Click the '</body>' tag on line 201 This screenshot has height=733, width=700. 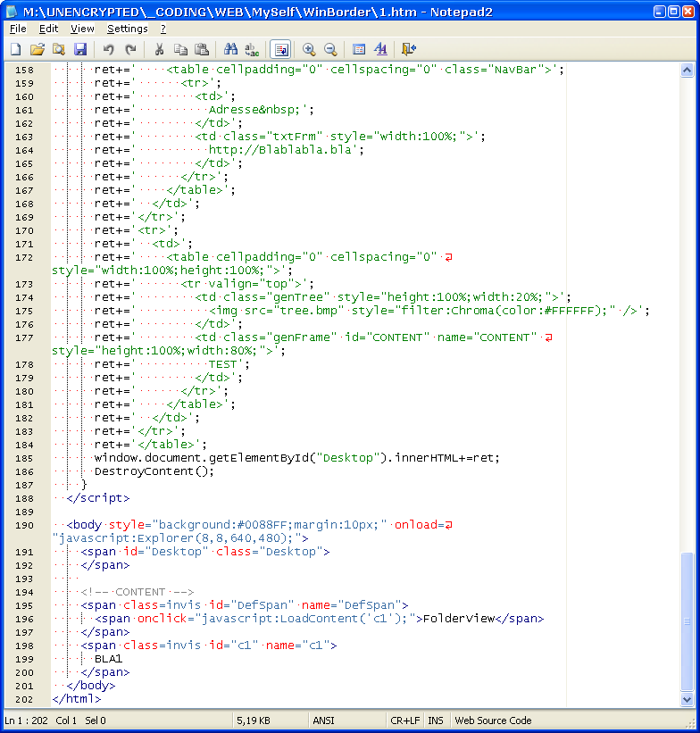coord(91,686)
